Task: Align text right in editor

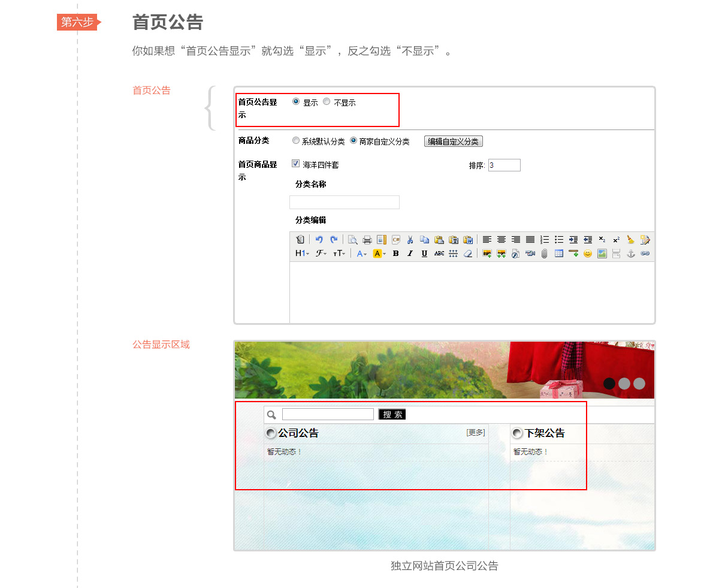Action: tap(516, 240)
